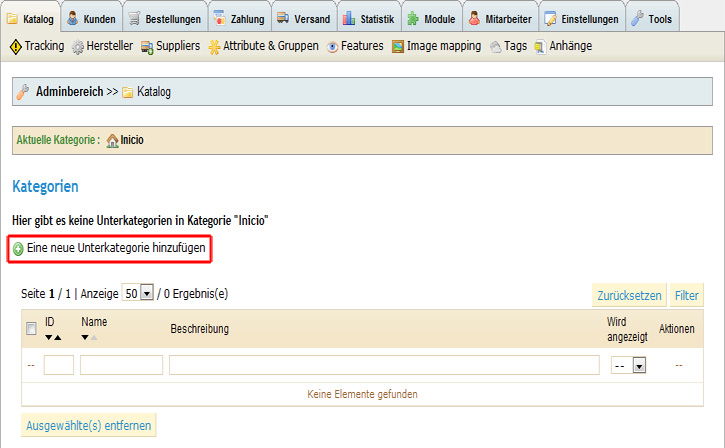Click the Keine Elemente gefunden text
Viewport: 725px width, 448px height.
(x=362, y=394)
